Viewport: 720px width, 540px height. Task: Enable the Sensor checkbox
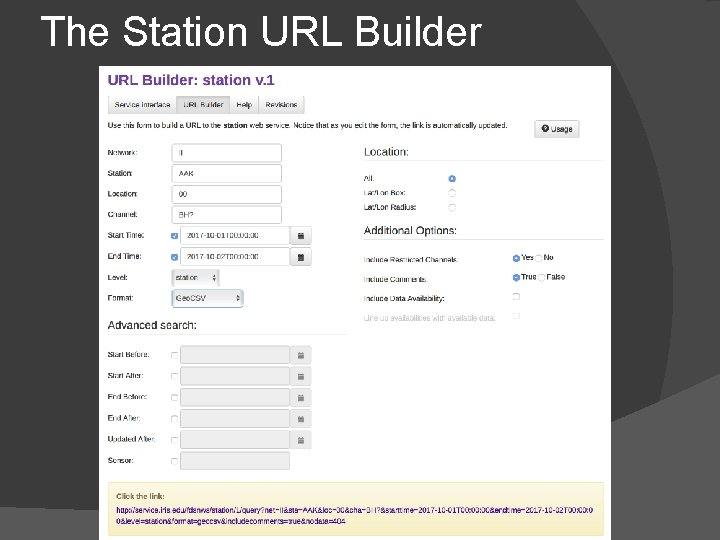[174, 461]
